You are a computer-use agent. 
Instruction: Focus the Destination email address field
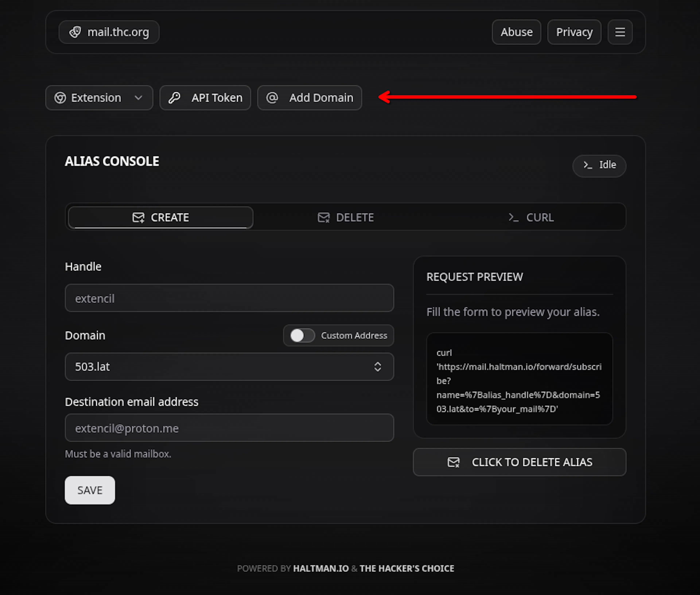coord(229,428)
